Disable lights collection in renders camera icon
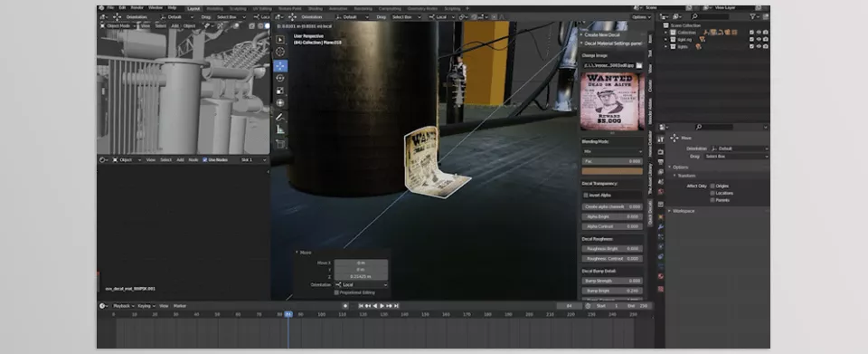This screenshot has height=354, width=868. (x=766, y=46)
